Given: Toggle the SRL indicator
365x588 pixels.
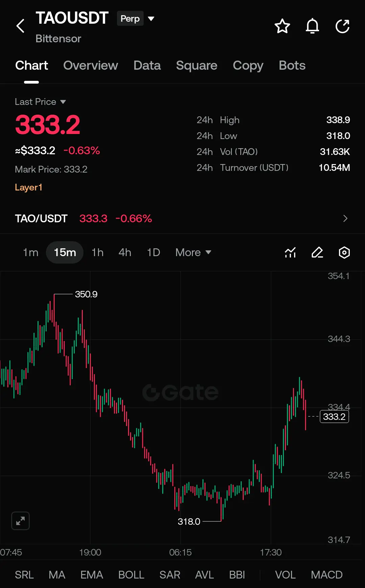Looking at the screenshot, I should (x=24, y=575).
